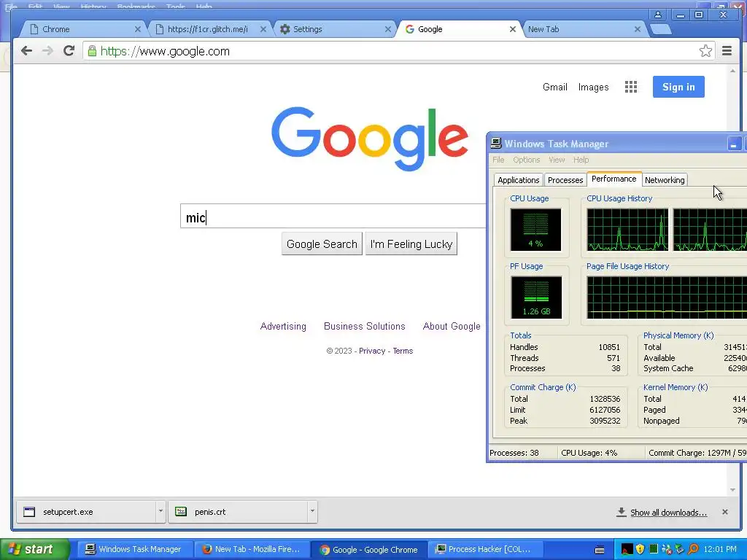Click the Process Hacker graph tray icon
The width and height of the screenshot is (747, 560).
[x=627, y=549]
